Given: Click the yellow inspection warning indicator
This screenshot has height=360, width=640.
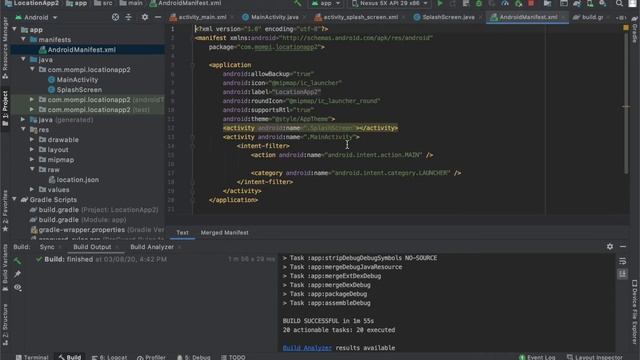Looking at the screenshot, I should click(x=626, y=28).
